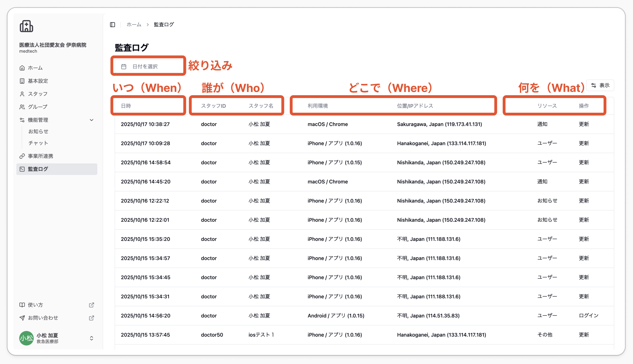Open ホーム in the sidebar
The height and width of the screenshot is (364, 633).
pos(57,68)
